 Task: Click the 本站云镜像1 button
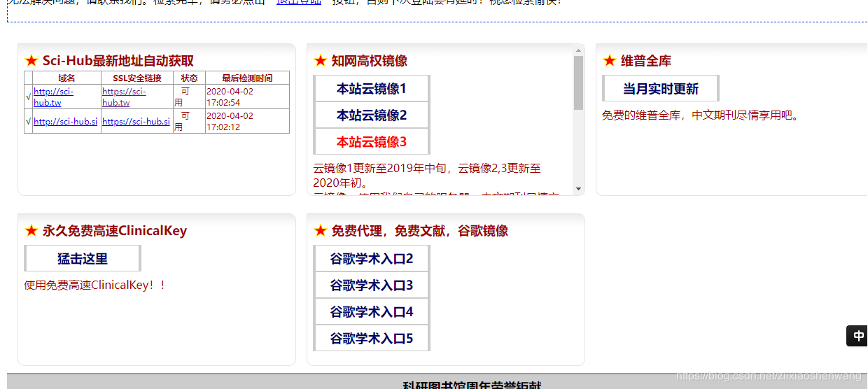372,89
